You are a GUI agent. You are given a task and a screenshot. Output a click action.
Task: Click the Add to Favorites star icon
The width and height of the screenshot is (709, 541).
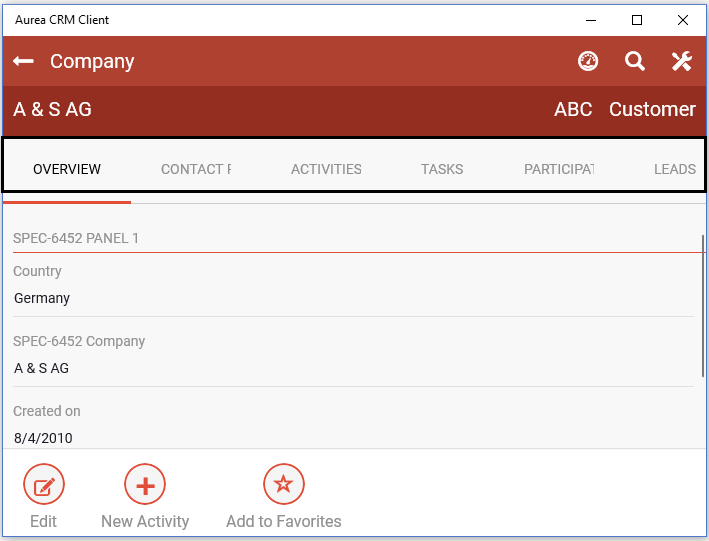click(x=283, y=485)
